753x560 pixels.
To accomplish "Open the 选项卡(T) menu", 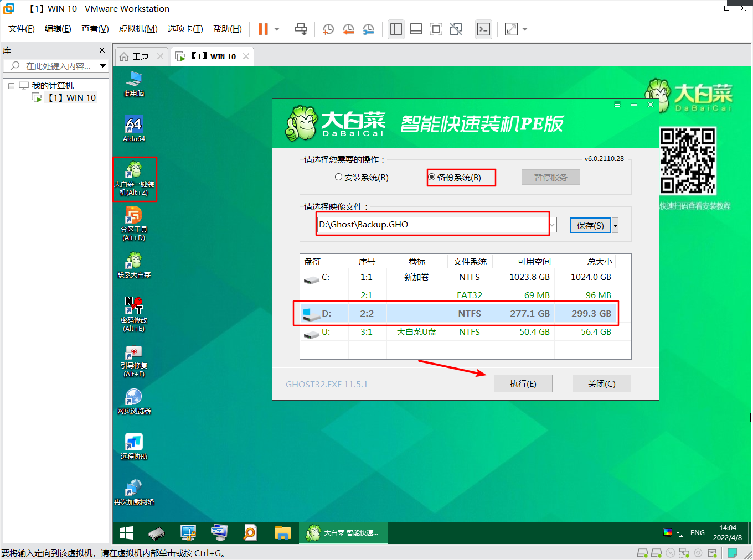I will 185,29.
